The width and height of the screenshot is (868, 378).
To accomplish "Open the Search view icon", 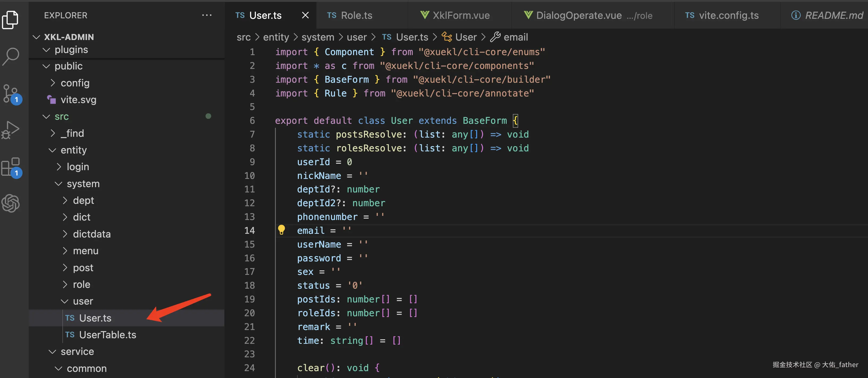I will (x=11, y=56).
